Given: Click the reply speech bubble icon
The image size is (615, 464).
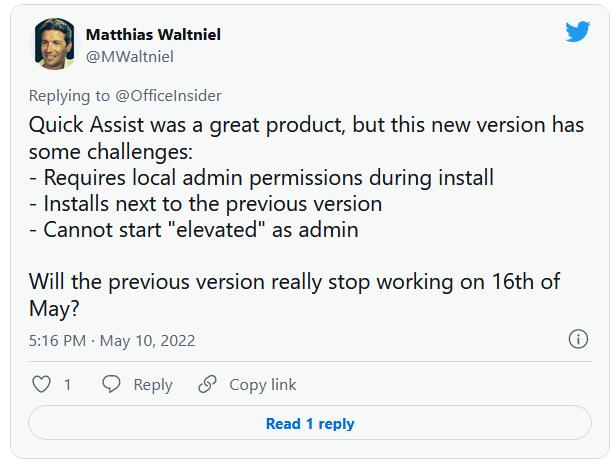Looking at the screenshot, I should click(x=112, y=384).
